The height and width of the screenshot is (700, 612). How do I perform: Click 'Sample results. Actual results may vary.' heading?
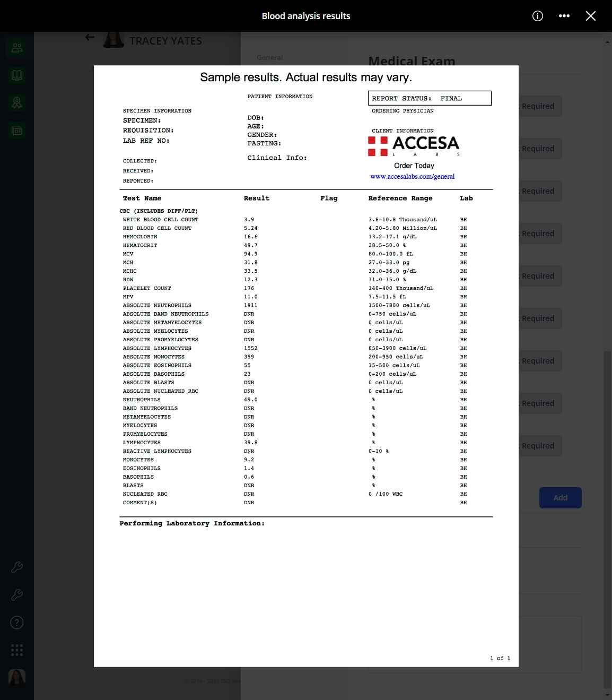click(x=306, y=77)
